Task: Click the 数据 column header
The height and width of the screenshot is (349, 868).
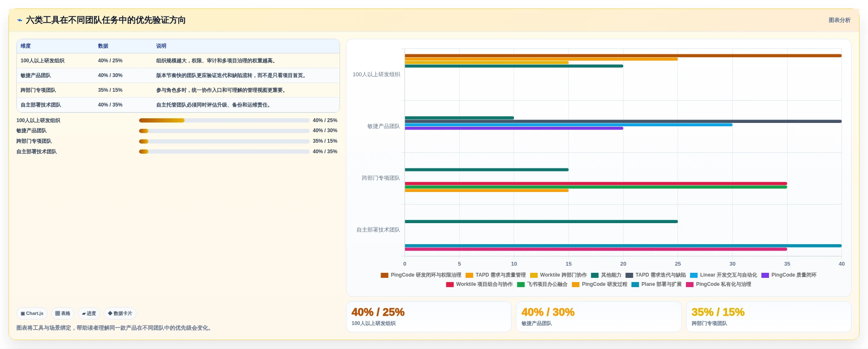Action: (x=103, y=46)
